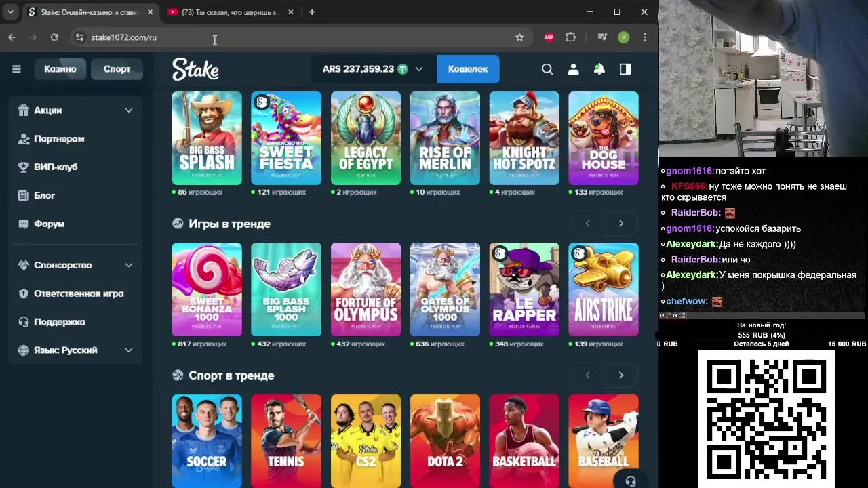The image size is (868, 488).
Task: Expand the Спонсорство section
Action: (x=75, y=265)
